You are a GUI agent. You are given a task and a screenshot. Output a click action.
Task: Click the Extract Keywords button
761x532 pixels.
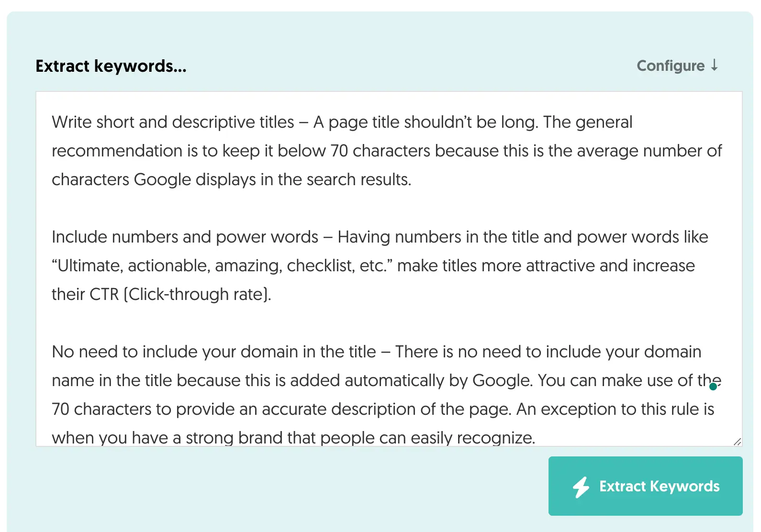tap(645, 486)
